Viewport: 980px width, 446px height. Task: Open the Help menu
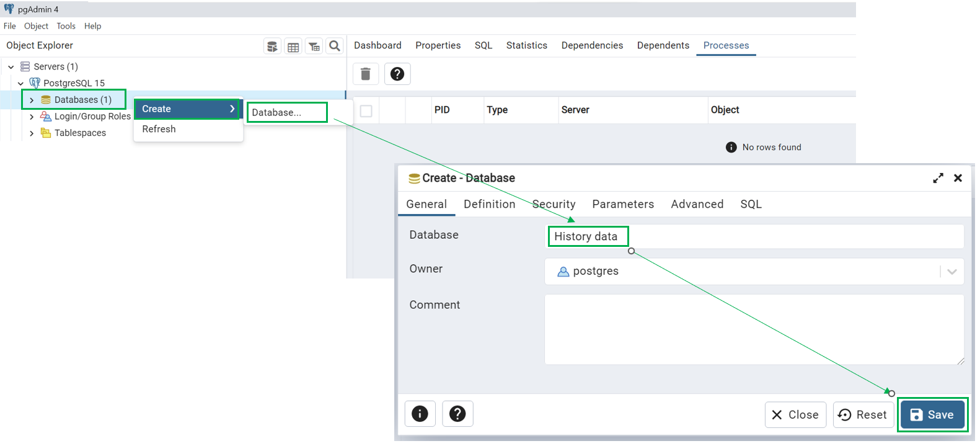pos(93,26)
